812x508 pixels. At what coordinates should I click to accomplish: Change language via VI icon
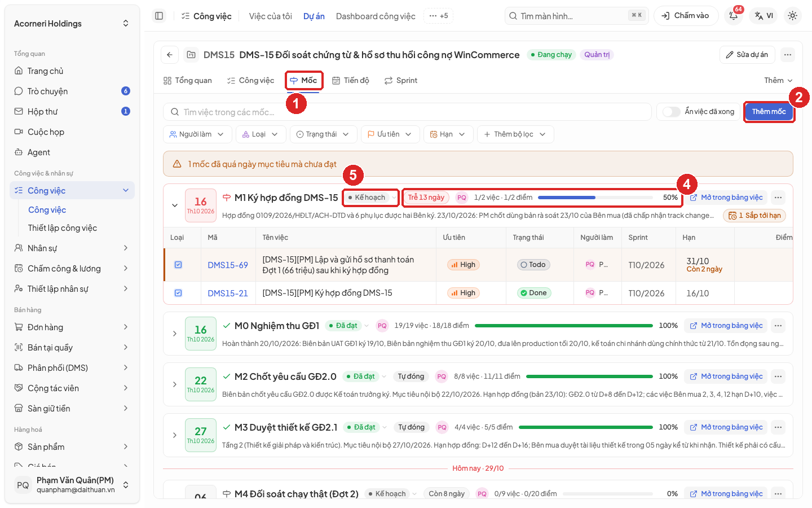(x=764, y=16)
